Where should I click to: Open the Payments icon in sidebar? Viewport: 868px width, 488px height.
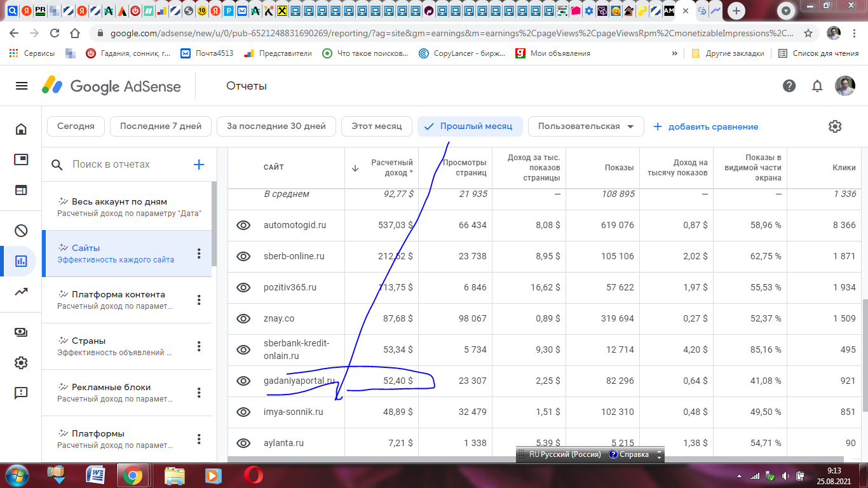click(22, 332)
